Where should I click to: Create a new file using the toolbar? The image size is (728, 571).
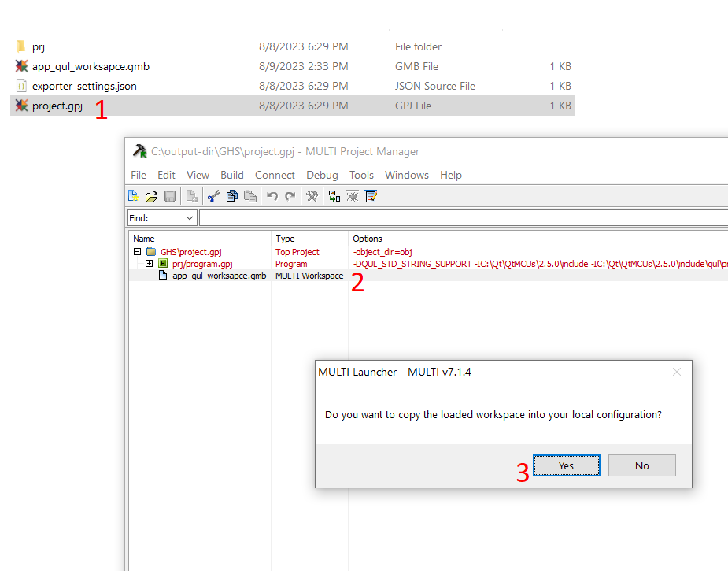133,195
